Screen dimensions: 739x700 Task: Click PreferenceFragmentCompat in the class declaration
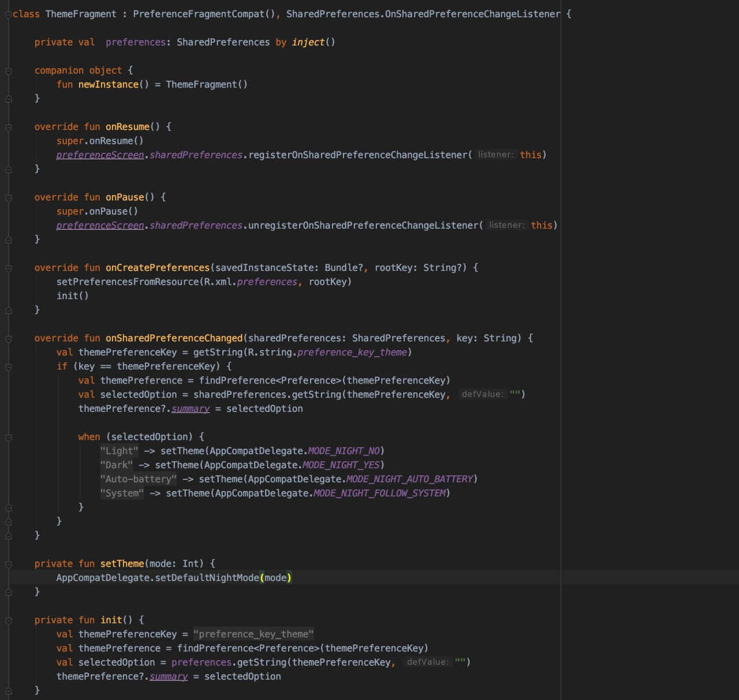pos(199,14)
